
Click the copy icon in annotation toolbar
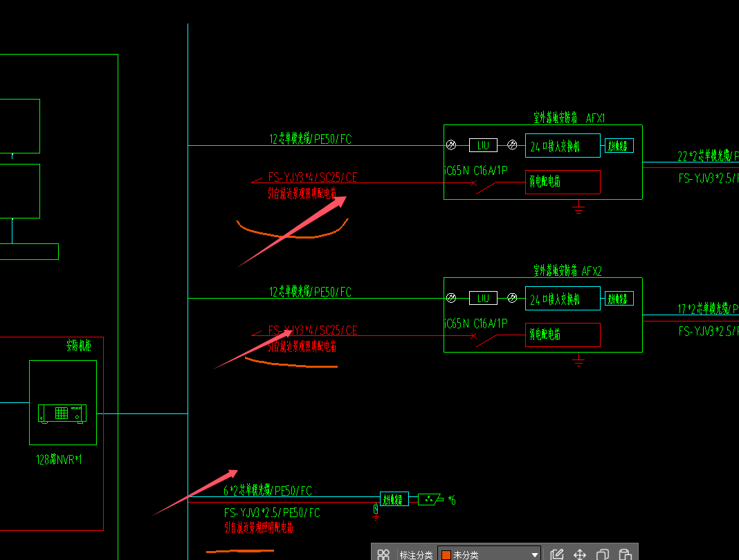[x=602, y=555]
